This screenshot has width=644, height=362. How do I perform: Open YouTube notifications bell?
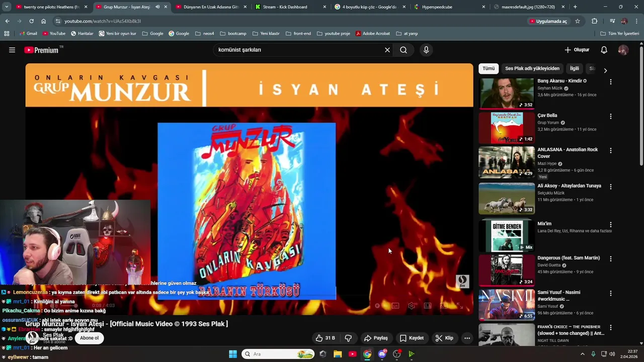pyautogui.click(x=604, y=50)
